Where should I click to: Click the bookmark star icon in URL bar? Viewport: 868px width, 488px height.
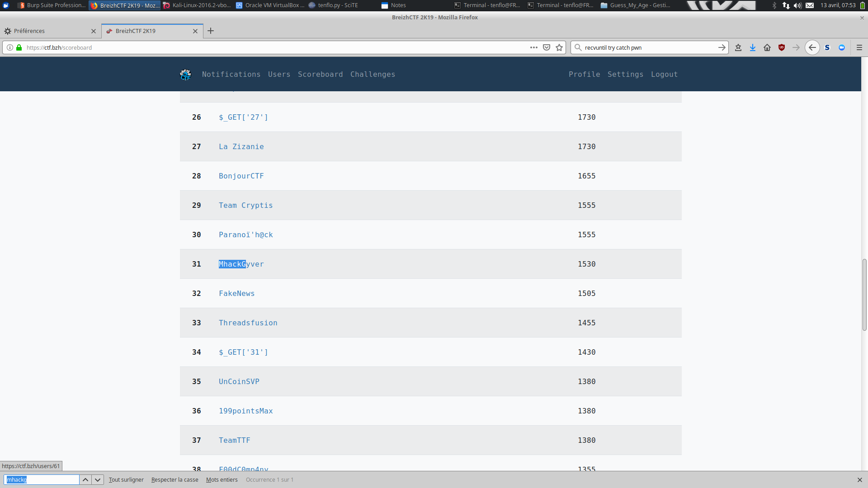tap(559, 47)
